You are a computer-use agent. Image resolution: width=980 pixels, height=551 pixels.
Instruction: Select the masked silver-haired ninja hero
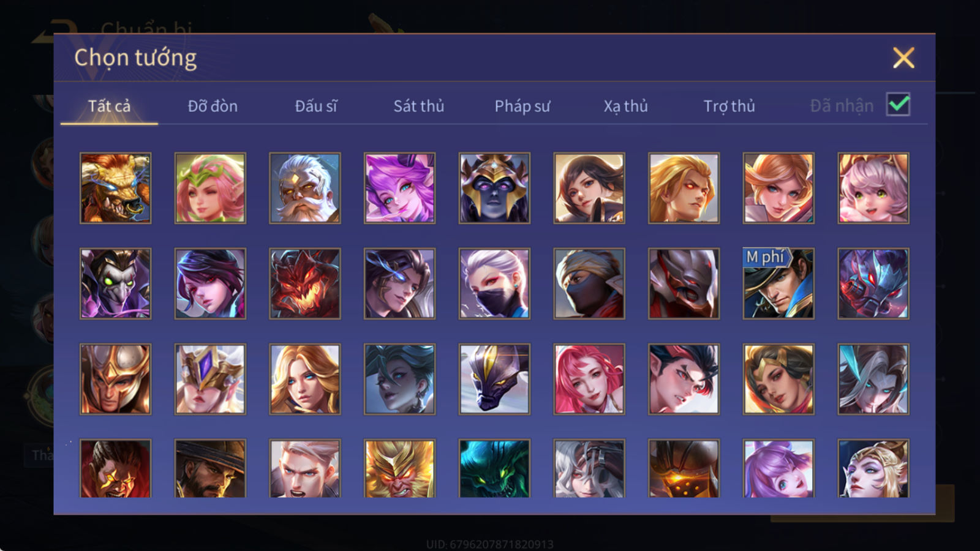(x=494, y=283)
